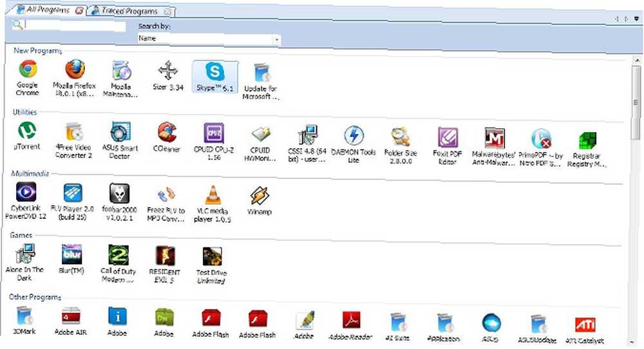This screenshot has width=644, height=349.
Task: Select the CCleaner icon
Action: (x=167, y=133)
